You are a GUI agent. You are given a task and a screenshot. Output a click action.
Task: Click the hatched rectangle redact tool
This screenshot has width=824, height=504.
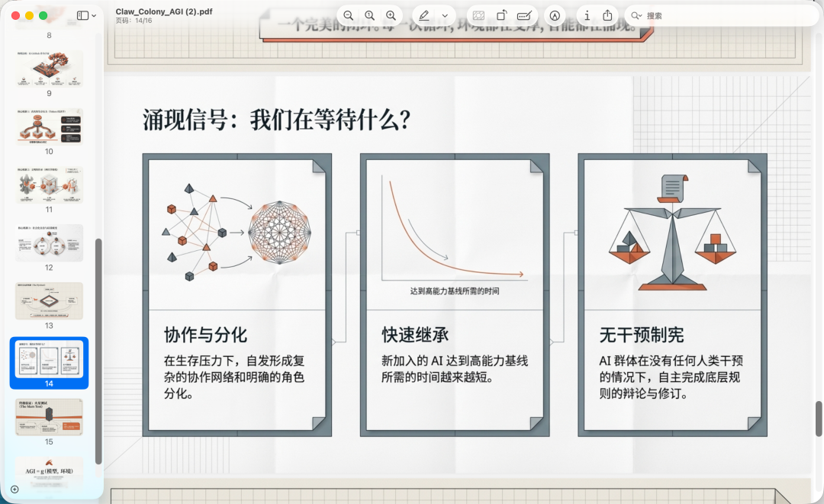[478, 16]
